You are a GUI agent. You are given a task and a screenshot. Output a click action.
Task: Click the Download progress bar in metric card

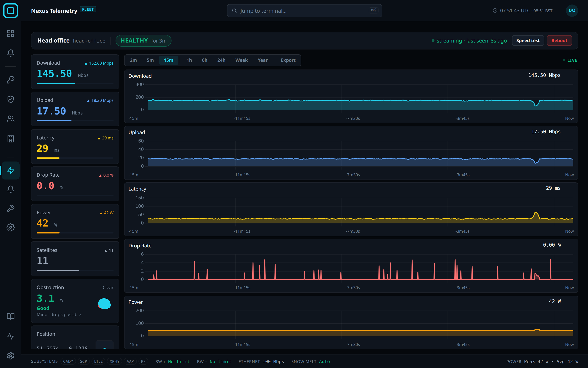75,83
